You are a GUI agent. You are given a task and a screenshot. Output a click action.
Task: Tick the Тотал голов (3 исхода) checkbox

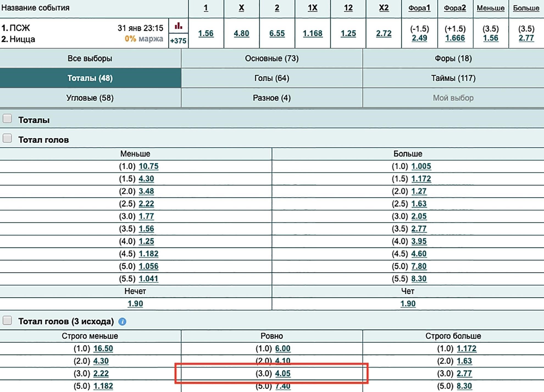pos(7,320)
